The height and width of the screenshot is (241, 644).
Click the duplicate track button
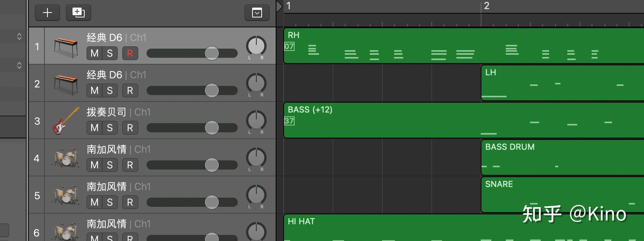click(x=79, y=13)
